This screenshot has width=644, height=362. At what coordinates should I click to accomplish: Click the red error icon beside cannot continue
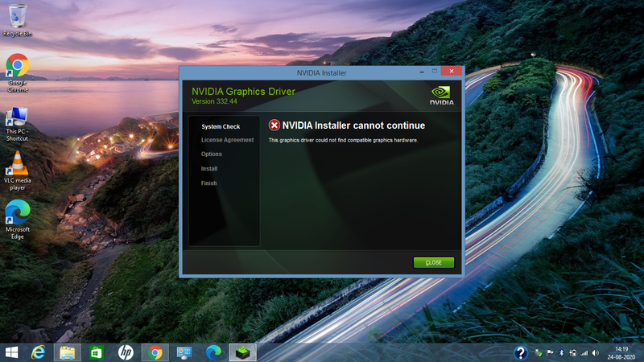(x=275, y=125)
